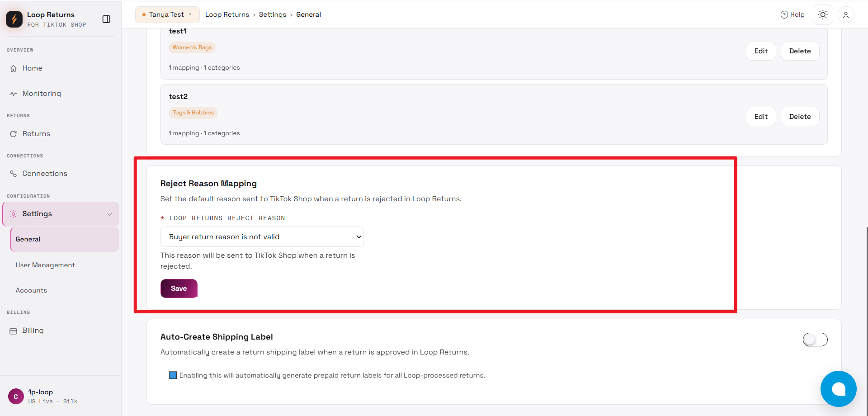Go to Connections page
Screen dimensions: 868x416
(x=45, y=174)
